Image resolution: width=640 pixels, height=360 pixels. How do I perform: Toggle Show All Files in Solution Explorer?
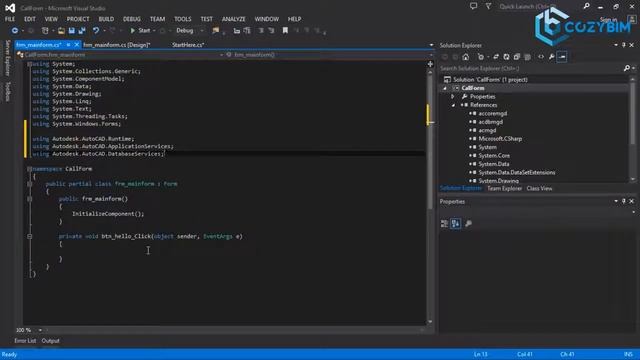click(527, 57)
